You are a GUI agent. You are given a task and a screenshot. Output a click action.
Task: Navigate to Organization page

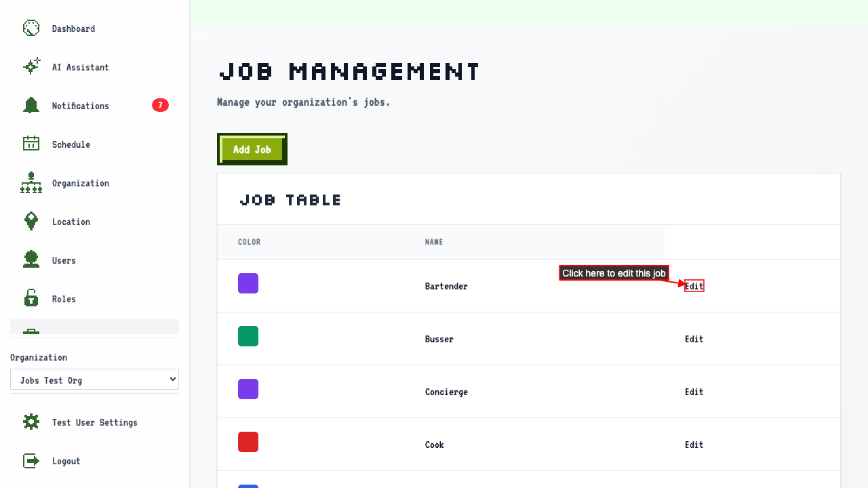(x=95, y=183)
